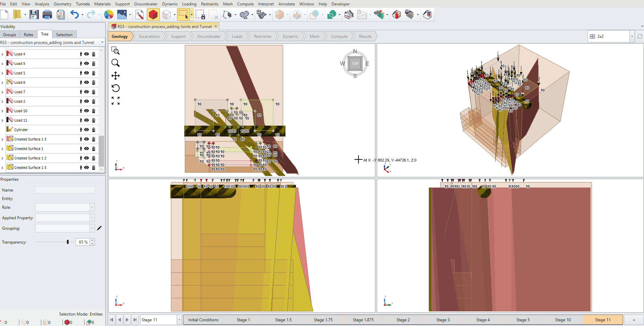Open the Stage 11 selector dropdown
The width and height of the screenshot is (644, 326).
tap(179, 320)
